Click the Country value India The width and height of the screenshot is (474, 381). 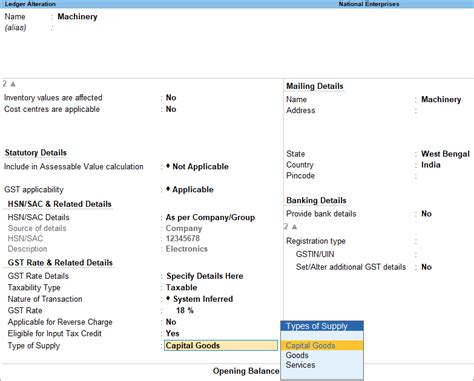point(431,165)
